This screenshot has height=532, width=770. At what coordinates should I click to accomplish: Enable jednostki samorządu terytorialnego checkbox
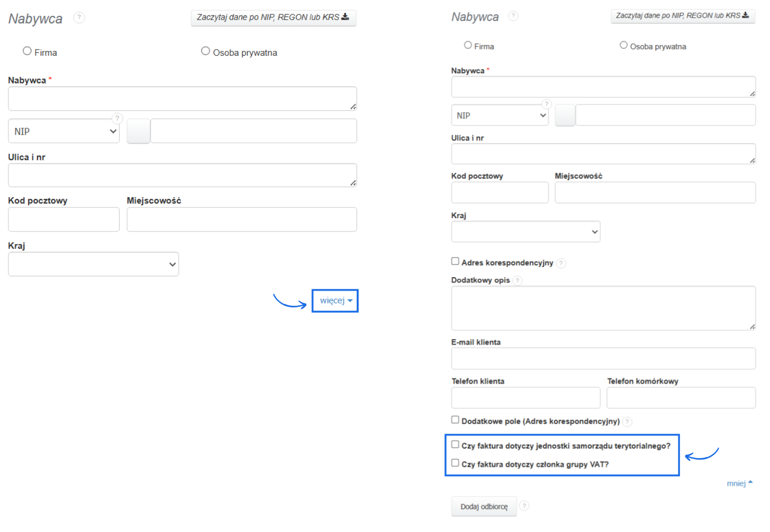pos(455,444)
